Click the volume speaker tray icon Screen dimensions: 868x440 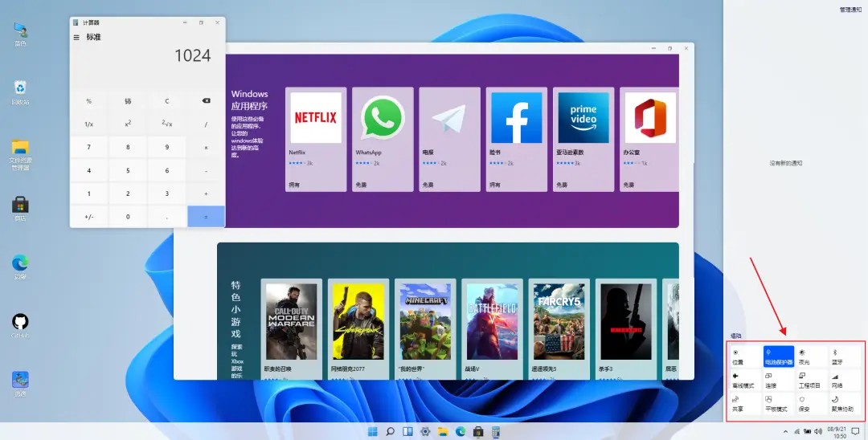pos(818,432)
